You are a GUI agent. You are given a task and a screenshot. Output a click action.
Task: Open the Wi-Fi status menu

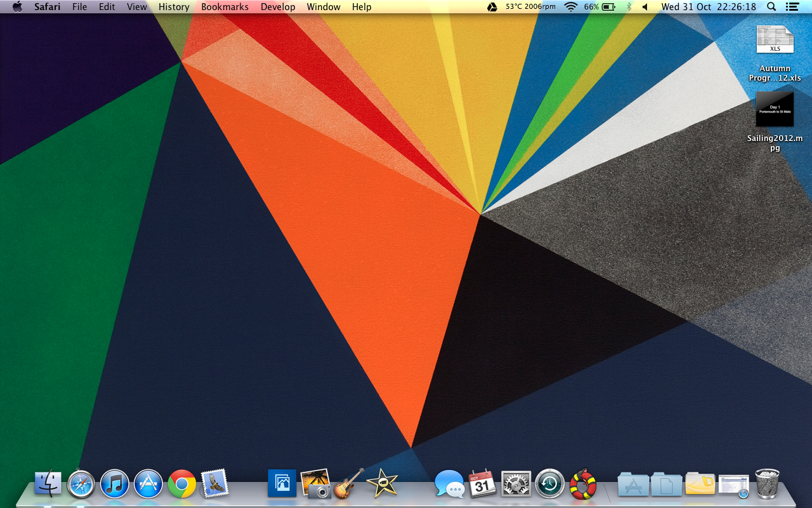pyautogui.click(x=571, y=7)
